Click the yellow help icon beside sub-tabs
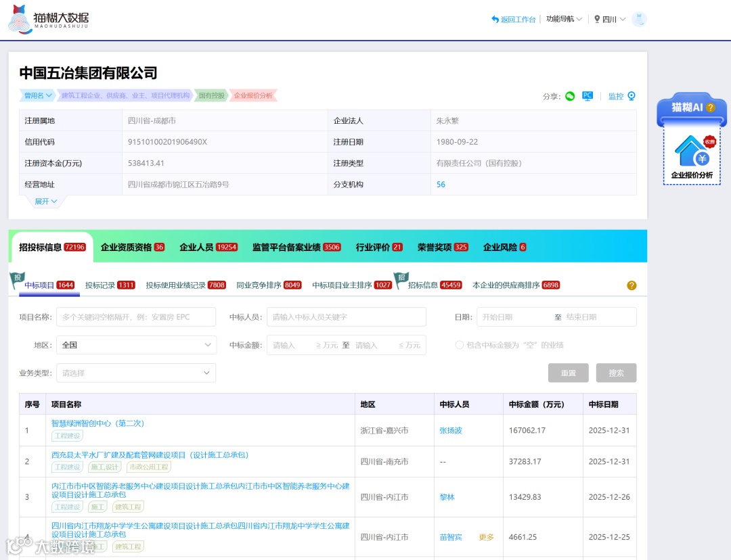 point(632,285)
